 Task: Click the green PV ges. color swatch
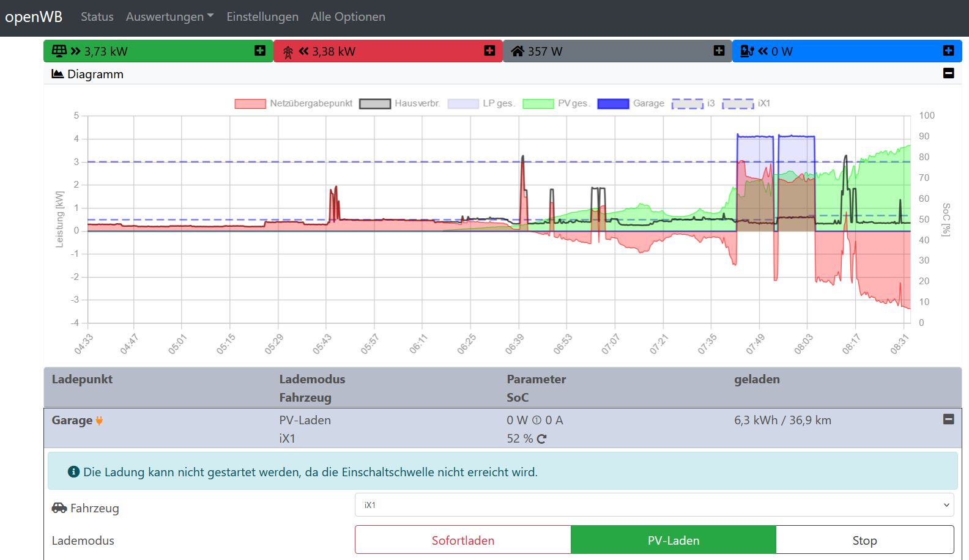point(538,104)
